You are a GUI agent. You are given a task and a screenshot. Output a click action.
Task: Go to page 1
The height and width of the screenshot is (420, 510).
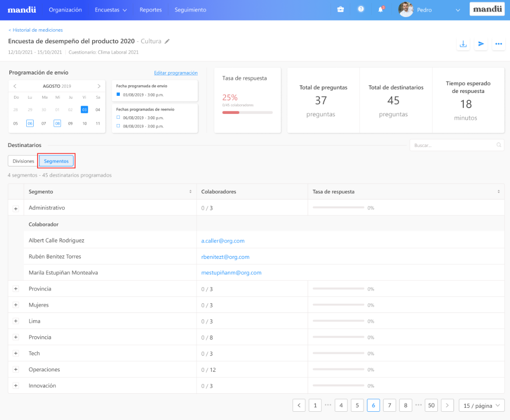point(315,405)
